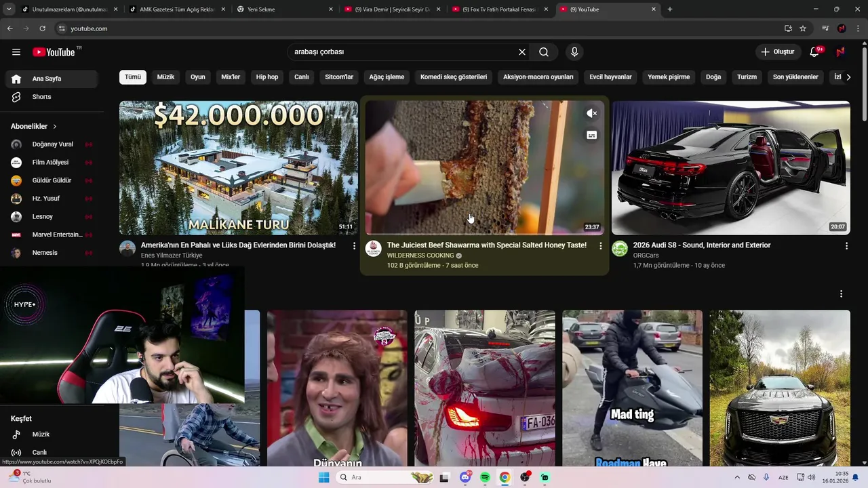Open Doğanay Vural subscription channel
The width and height of the screenshot is (868, 488).
click(52, 144)
